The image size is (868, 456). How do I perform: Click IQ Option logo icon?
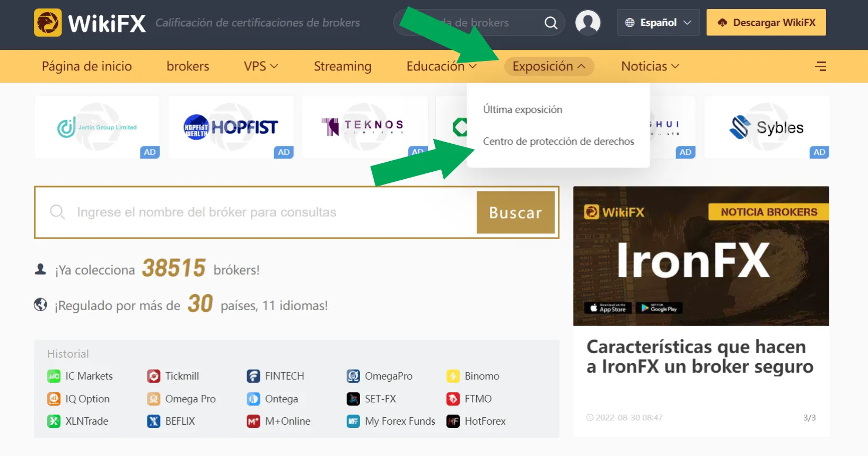coord(54,399)
